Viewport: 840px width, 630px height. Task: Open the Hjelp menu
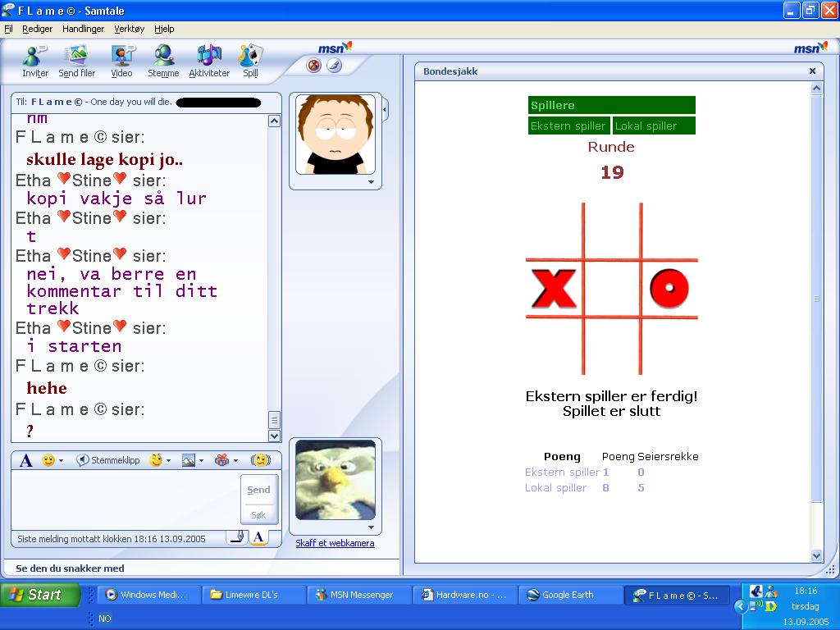pos(164,29)
